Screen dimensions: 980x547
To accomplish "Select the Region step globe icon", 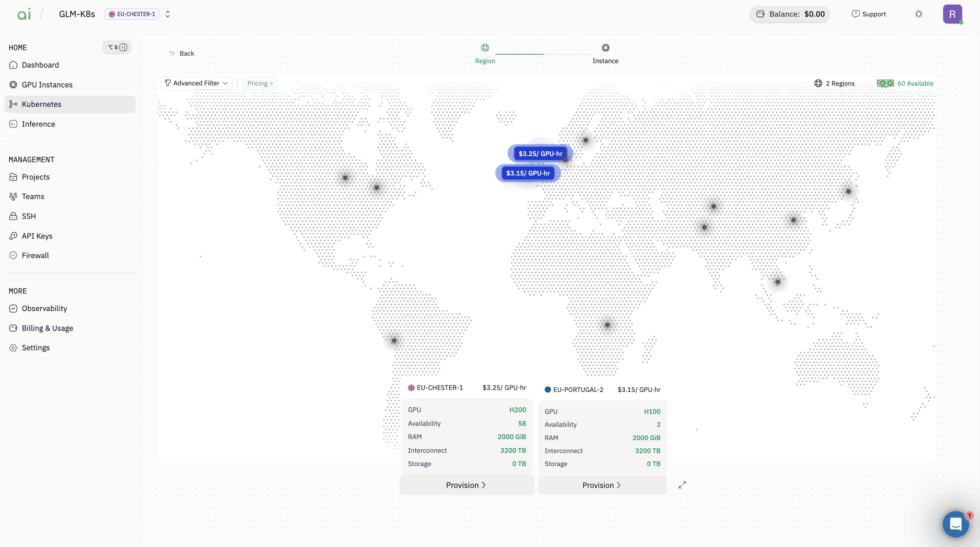I will point(485,48).
